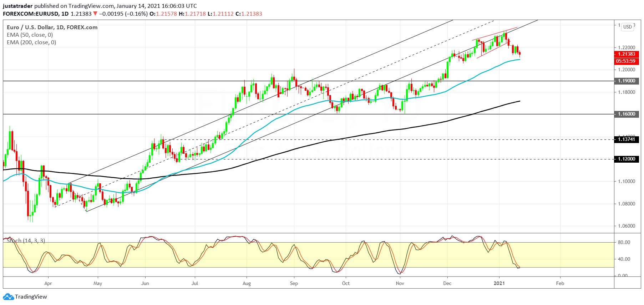Select the Stoch (14, 3, 3) indicator label
Screen dimensions: 644x305
pos(26,241)
